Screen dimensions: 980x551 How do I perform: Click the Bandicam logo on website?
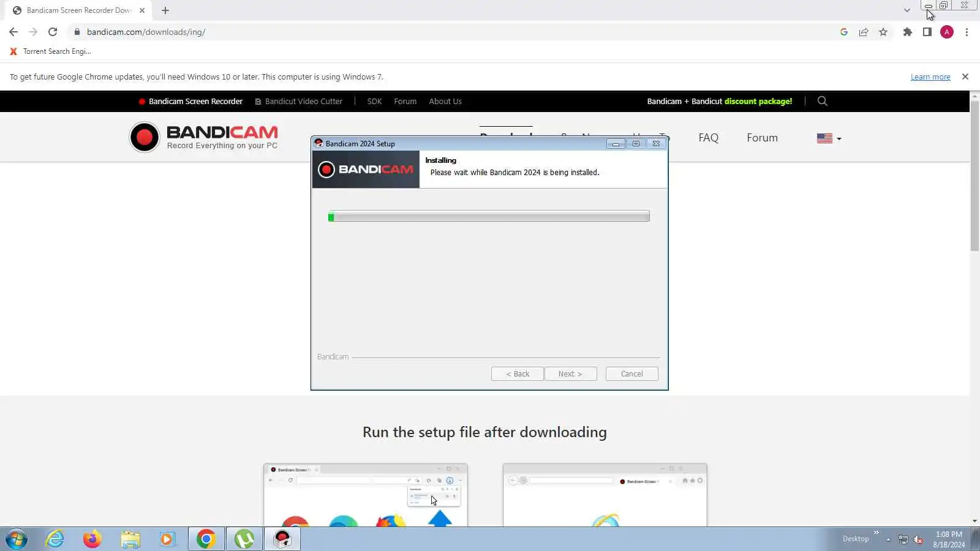pyautogui.click(x=203, y=137)
